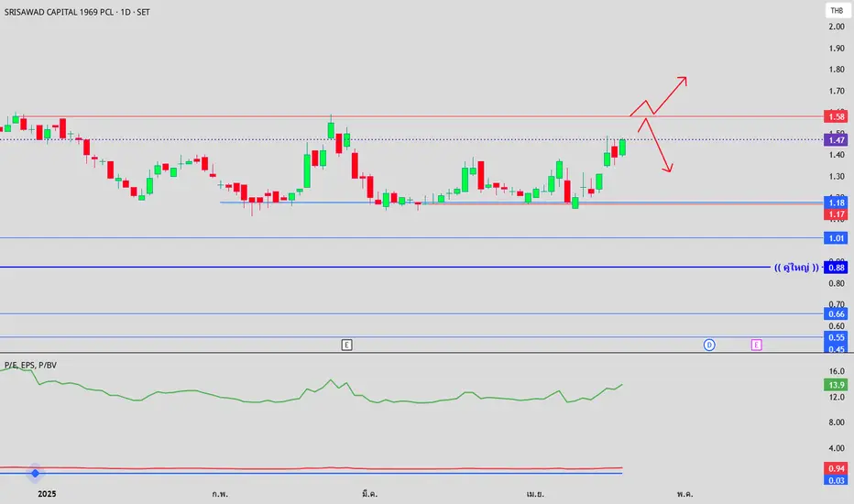Click the 1.90 price scale value

click(837, 49)
